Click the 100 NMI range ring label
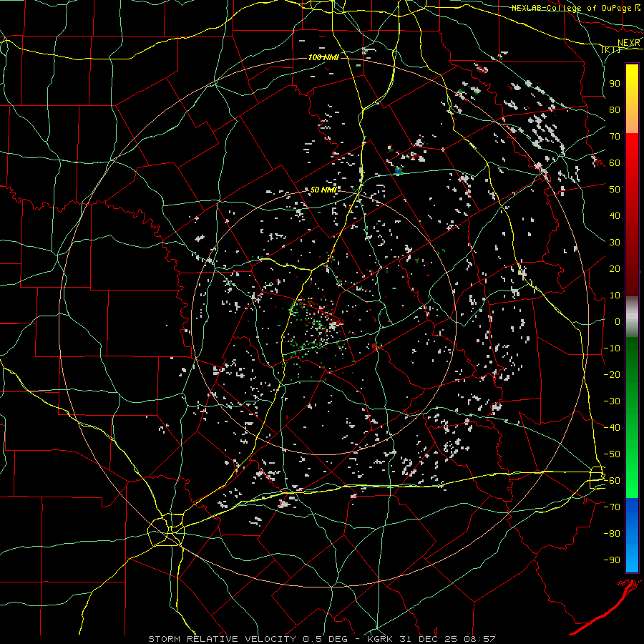Viewport: 644px width, 644px height. click(323, 57)
